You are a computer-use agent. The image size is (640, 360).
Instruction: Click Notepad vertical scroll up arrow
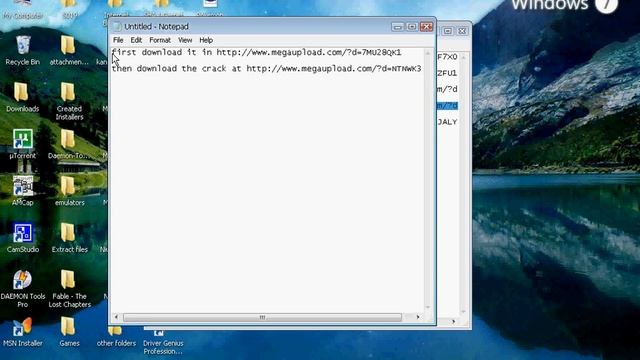pos(428,53)
